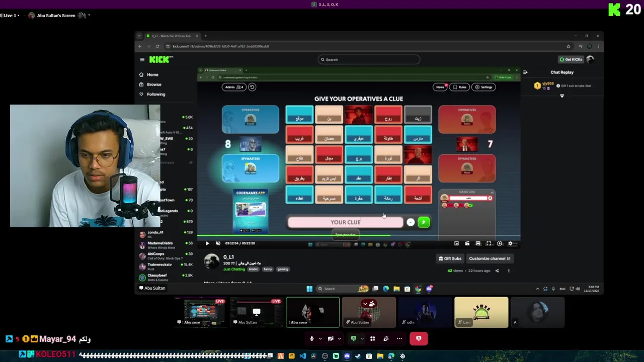Open camera options dropdown arrow
644x362 pixels.
pos(339,339)
